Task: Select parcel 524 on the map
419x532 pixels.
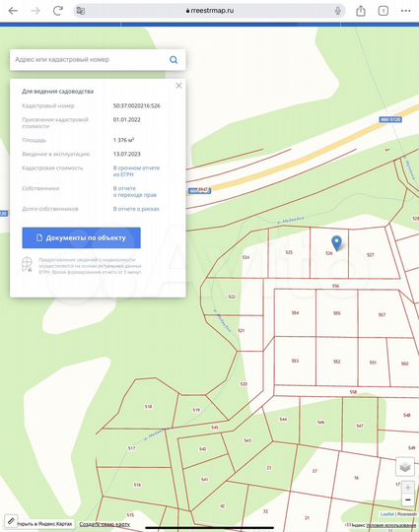Action: tap(245, 257)
